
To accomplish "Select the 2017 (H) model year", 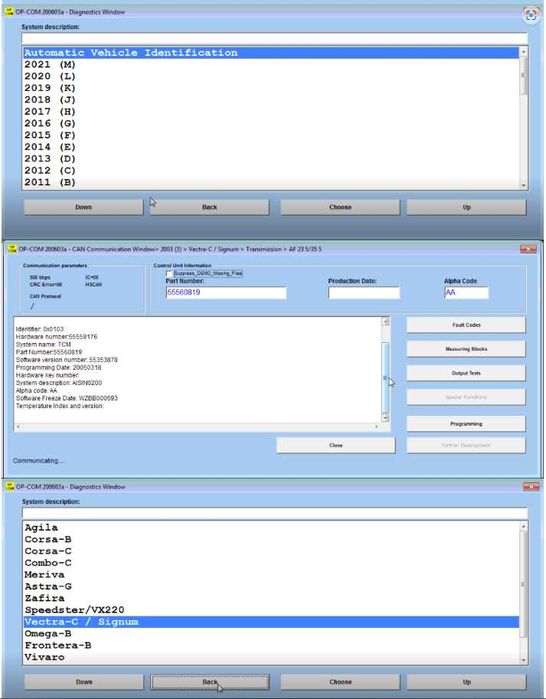I will [x=271, y=112].
